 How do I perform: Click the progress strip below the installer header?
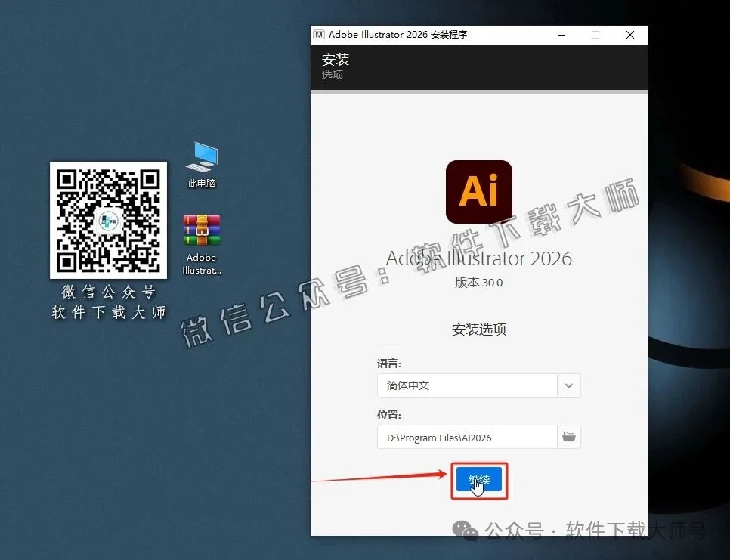pyautogui.click(x=478, y=91)
